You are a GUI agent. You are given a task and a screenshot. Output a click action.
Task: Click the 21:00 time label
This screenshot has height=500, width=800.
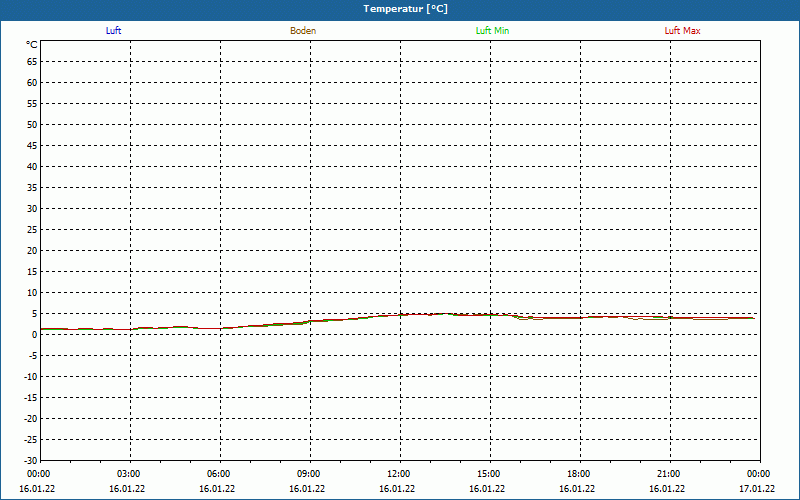pos(668,474)
